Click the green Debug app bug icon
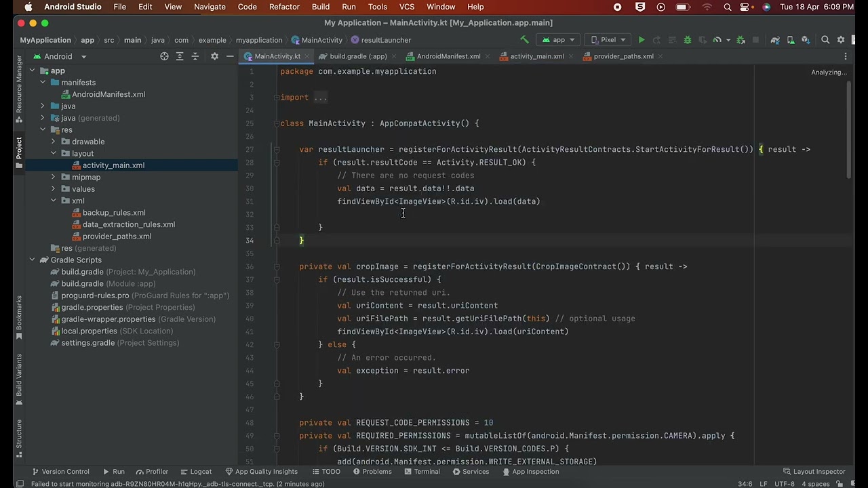Screen dimensions: 868x488 pos(688,40)
